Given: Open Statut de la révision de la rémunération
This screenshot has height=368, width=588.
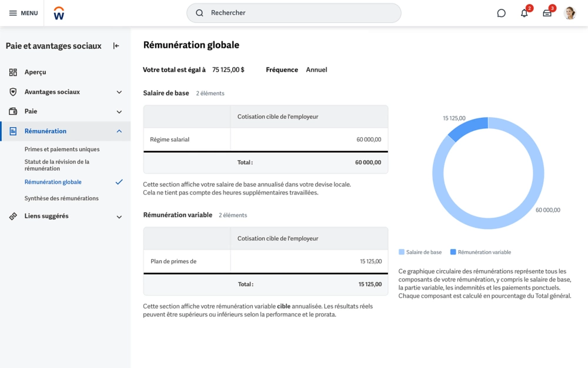Looking at the screenshot, I should (57, 165).
